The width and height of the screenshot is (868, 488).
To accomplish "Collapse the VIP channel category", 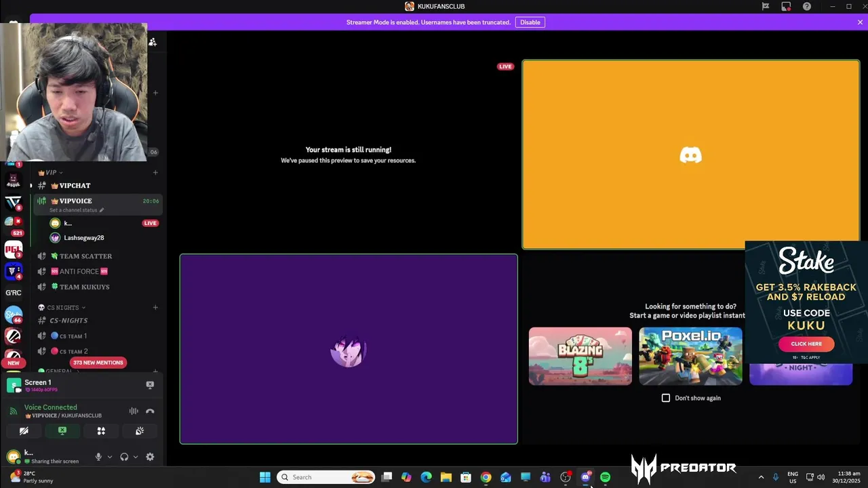I will coord(50,173).
